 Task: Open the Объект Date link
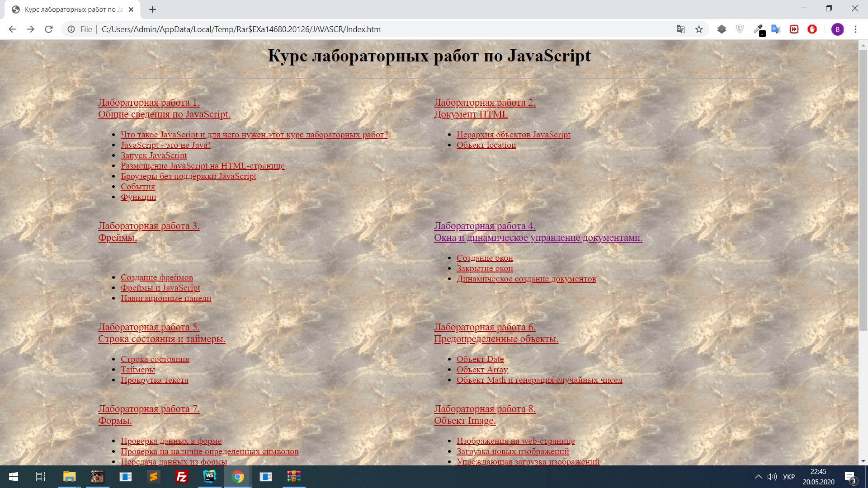click(480, 359)
